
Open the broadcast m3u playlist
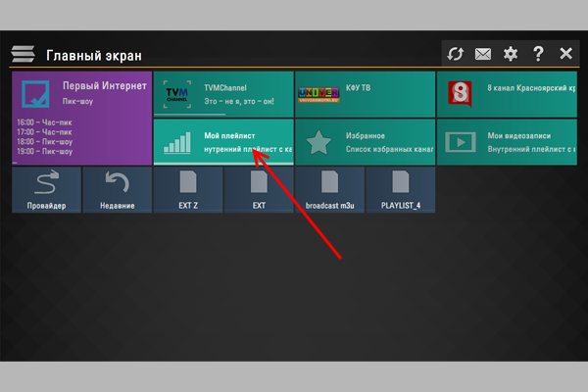[x=329, y=189]
